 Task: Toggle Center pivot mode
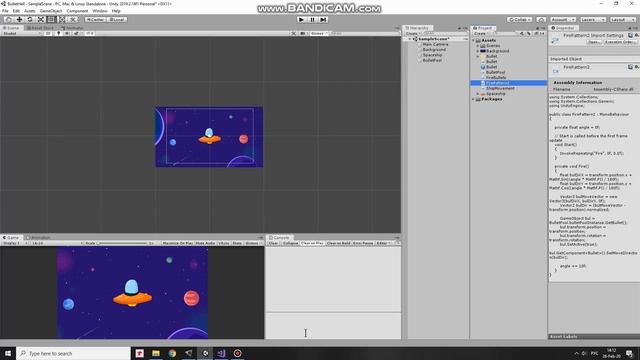(95, 19)
